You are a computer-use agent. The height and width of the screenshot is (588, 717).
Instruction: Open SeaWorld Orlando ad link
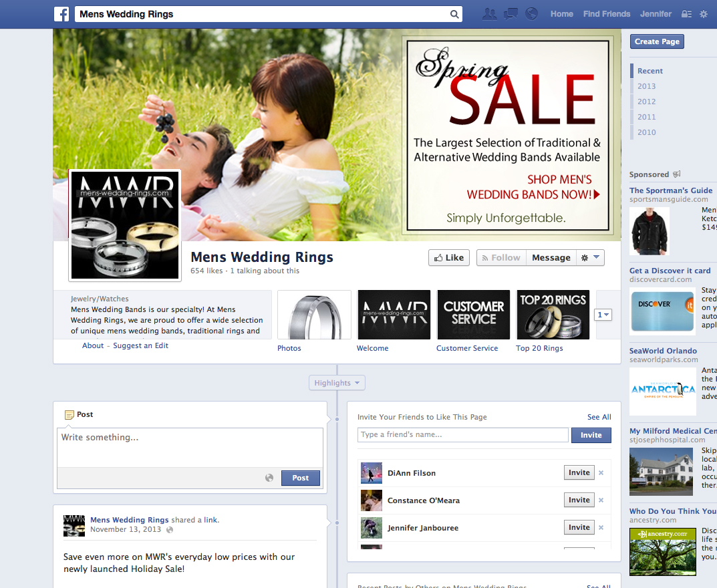[x=663, y=351]
